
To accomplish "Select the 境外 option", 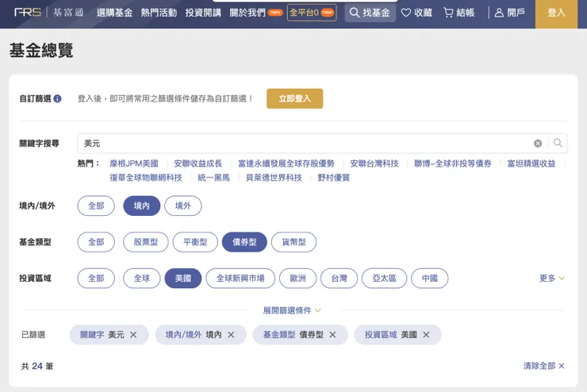I will click(183, 206).
